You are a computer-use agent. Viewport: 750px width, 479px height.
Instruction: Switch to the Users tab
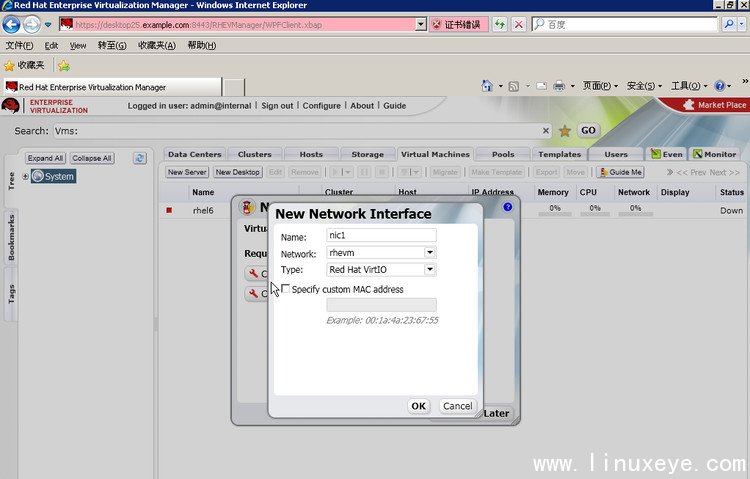point(616,154)
